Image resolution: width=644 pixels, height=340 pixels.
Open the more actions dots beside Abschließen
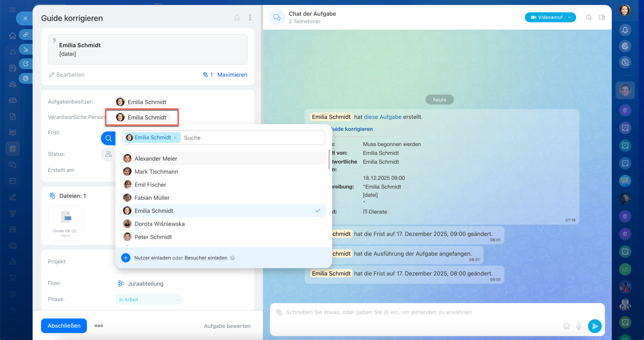point(99,326)
